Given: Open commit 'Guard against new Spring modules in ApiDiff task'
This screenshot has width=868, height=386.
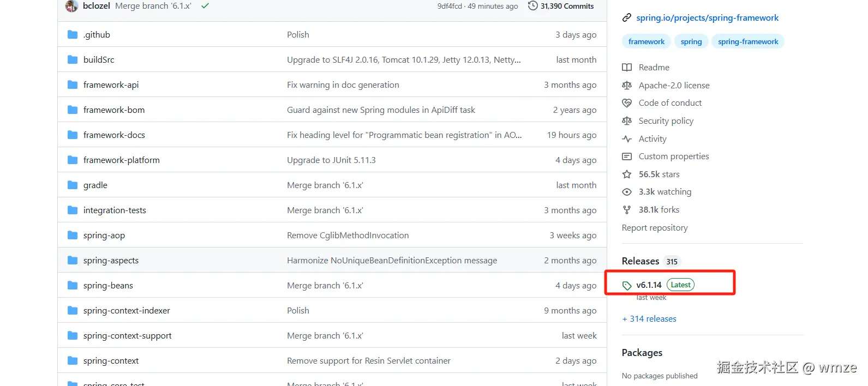Looking at the screenshot, I should click(381, 110).
